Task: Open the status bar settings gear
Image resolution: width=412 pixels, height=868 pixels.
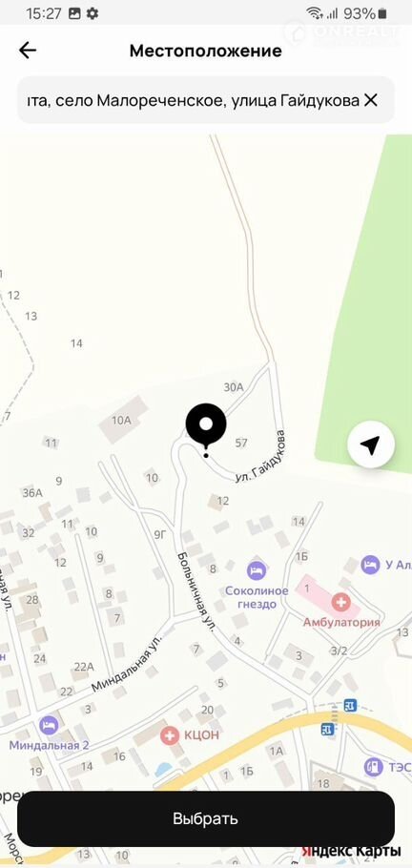Action: tap(92, 13)
